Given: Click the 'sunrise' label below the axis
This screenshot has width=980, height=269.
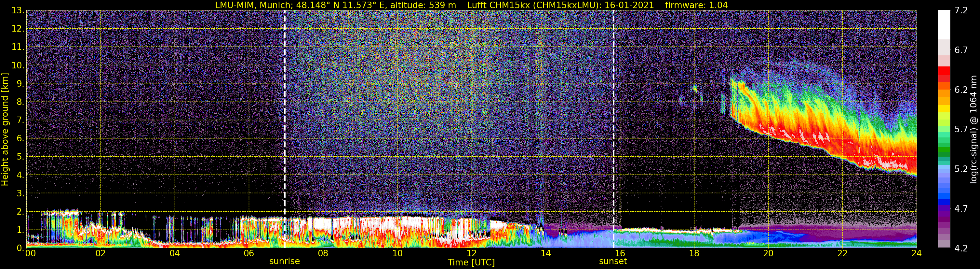Looking at the screenshot, I should pos(285,262).
